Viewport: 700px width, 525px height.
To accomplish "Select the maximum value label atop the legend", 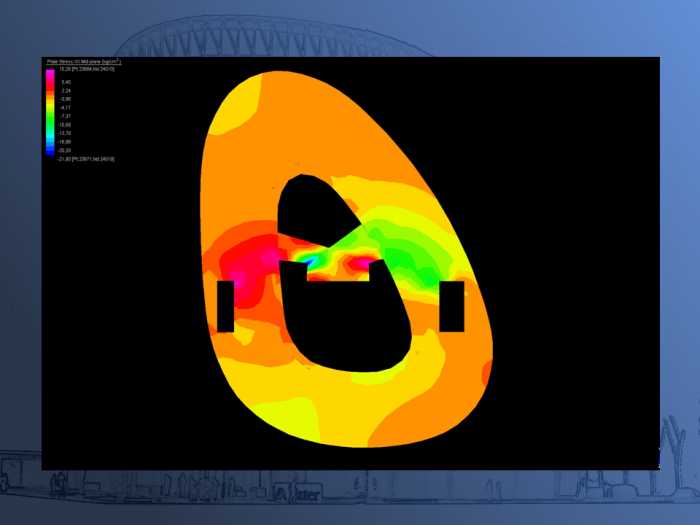I will point(86,69).
